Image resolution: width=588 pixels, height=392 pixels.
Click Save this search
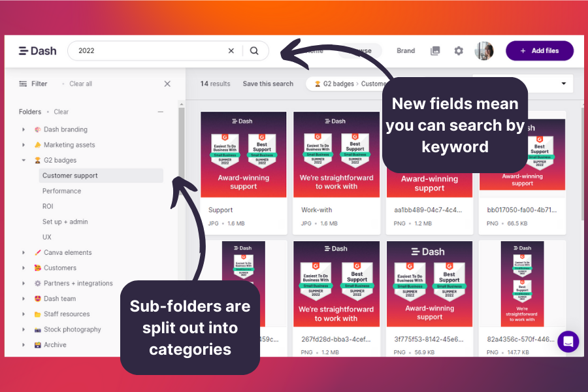coord(268,84)
